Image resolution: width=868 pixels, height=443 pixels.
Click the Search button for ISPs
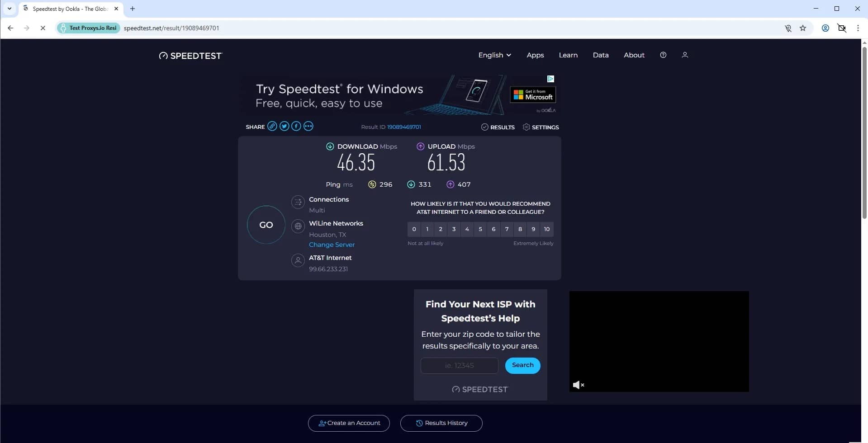[522, 365]
